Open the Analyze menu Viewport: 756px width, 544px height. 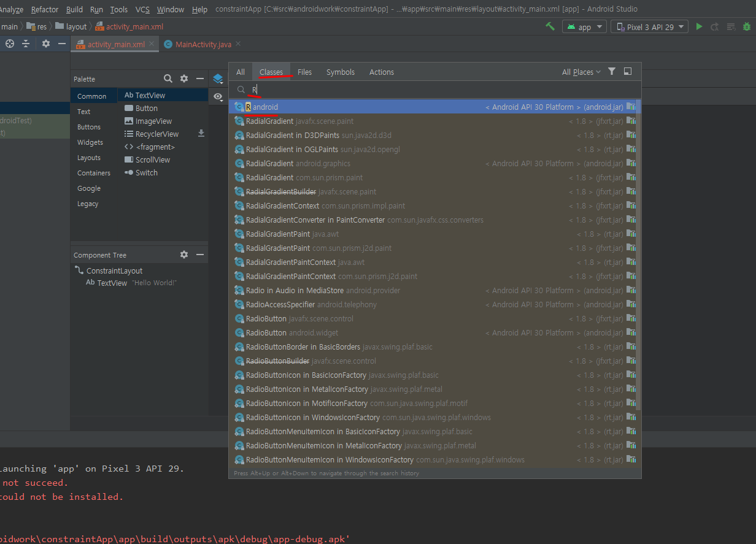pyautogui.click(x=12, y=9)
